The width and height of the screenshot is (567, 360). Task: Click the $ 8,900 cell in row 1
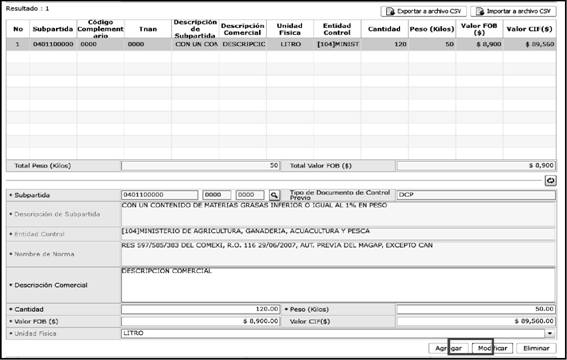pos(479,44)
